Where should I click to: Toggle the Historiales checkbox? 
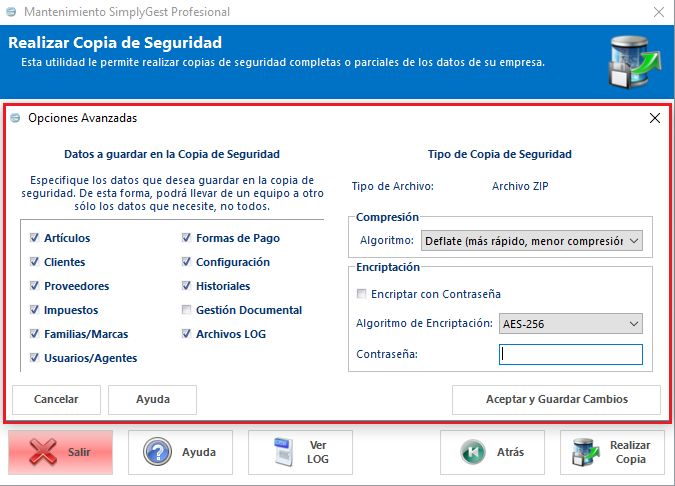coord(186,286)
